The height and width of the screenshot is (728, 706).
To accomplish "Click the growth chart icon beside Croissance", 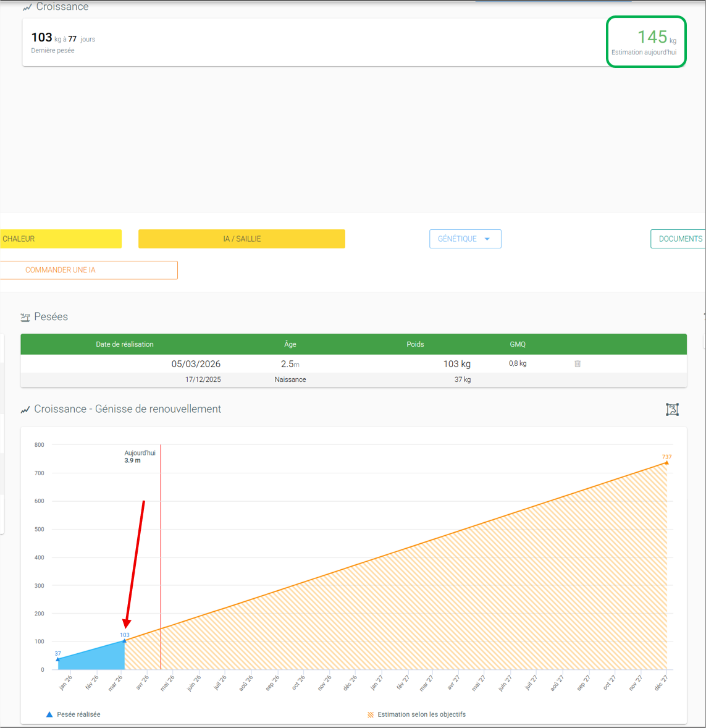I will (27, 7).
